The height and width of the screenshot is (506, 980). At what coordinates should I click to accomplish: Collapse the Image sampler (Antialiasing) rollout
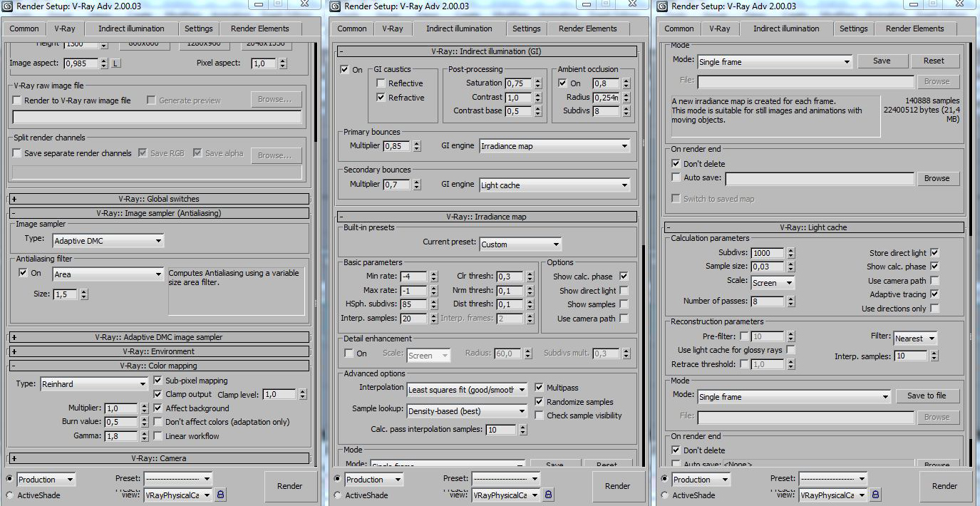159,213
